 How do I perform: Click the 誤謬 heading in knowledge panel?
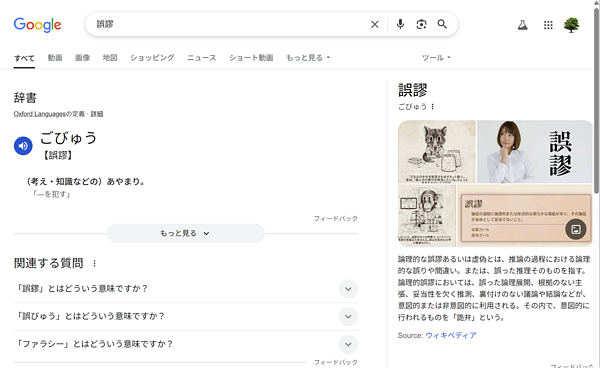coord(412,90)
